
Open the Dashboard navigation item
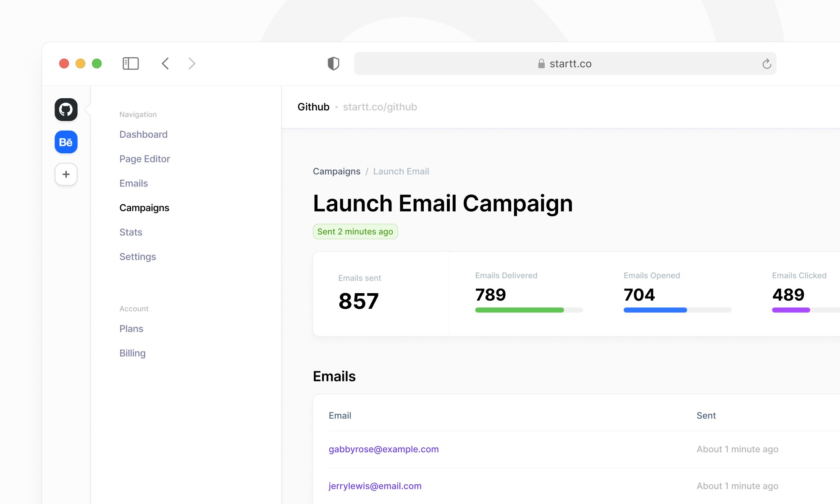143,134
